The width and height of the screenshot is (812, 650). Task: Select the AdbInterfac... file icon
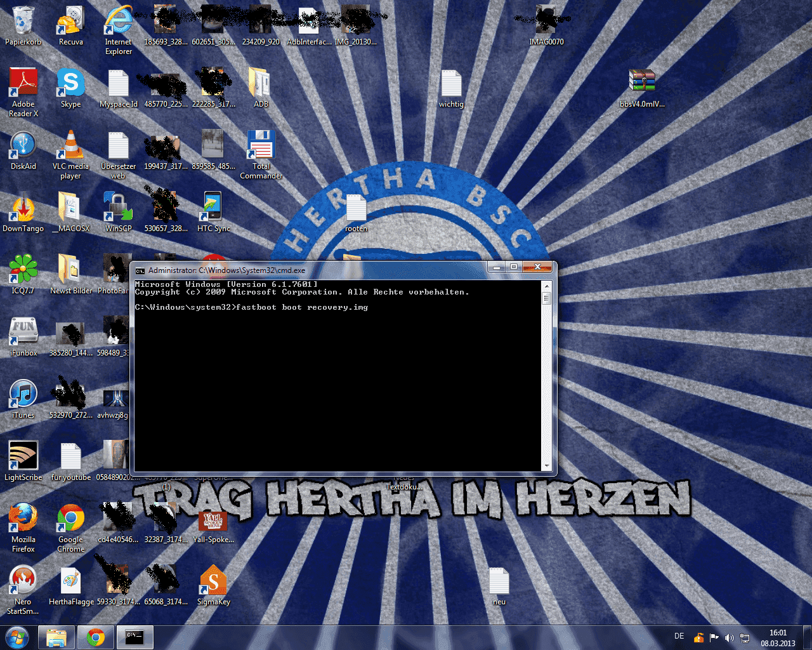point(309,26)
